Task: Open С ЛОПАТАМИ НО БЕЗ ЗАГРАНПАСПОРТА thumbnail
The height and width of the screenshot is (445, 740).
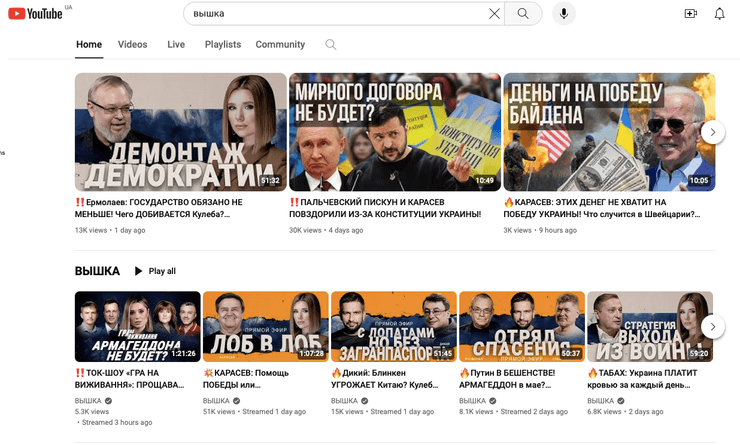Action: pos(394,327)
